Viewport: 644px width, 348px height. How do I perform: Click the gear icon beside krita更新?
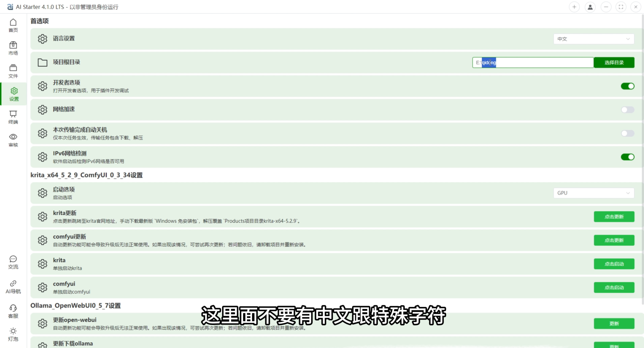coord(42,217)
